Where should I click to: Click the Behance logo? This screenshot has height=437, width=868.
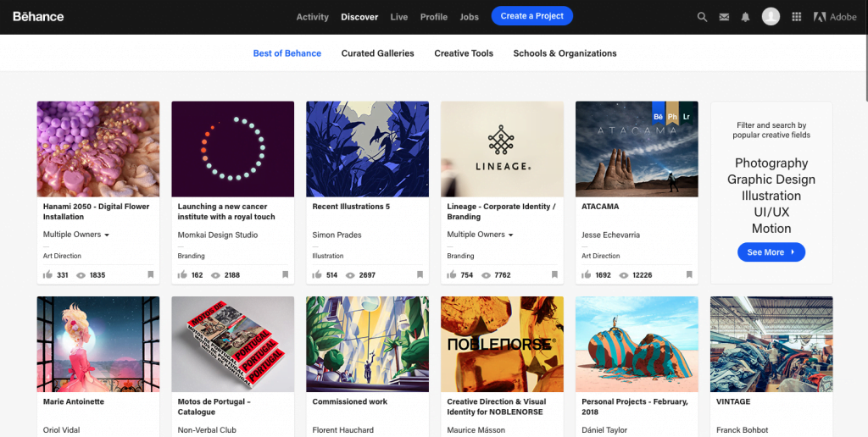(x=38, y=17)
